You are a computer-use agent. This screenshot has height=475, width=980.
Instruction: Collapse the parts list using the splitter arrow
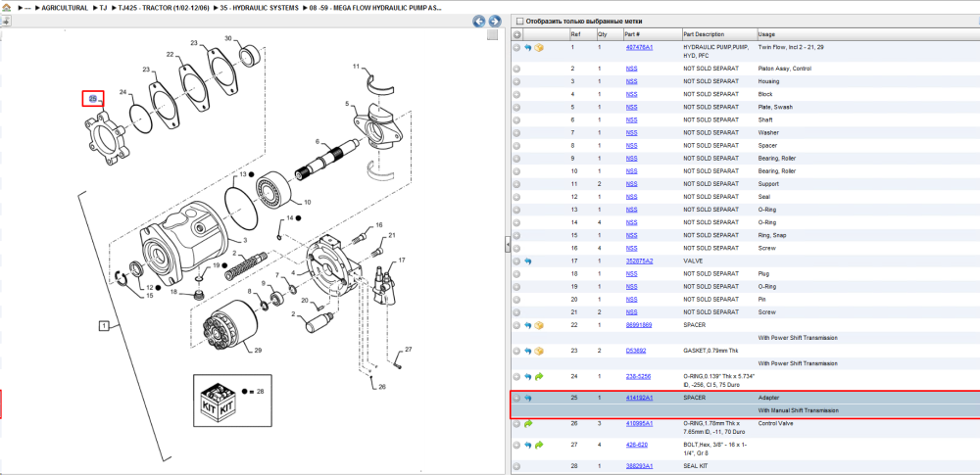pyautogui.click(x=508, y=245)
